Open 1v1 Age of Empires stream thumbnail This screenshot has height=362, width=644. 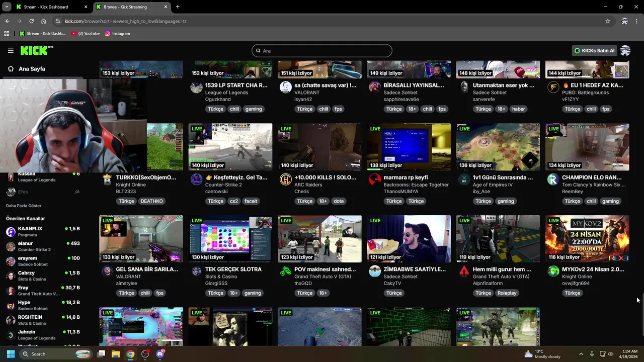point(498,147)
